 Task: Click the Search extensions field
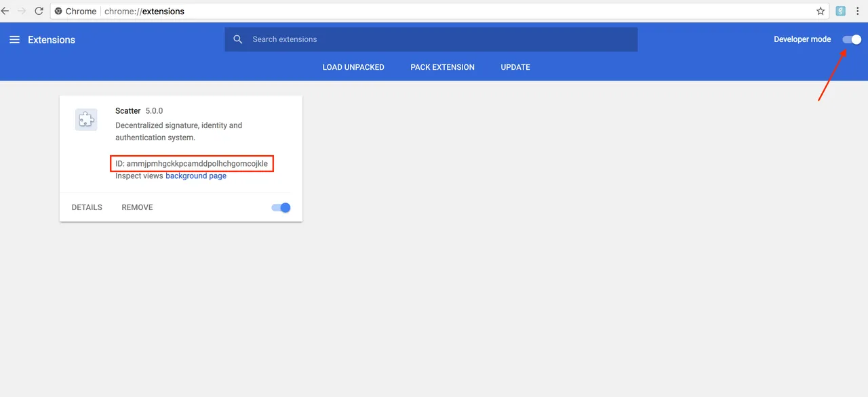coord(431,39)
